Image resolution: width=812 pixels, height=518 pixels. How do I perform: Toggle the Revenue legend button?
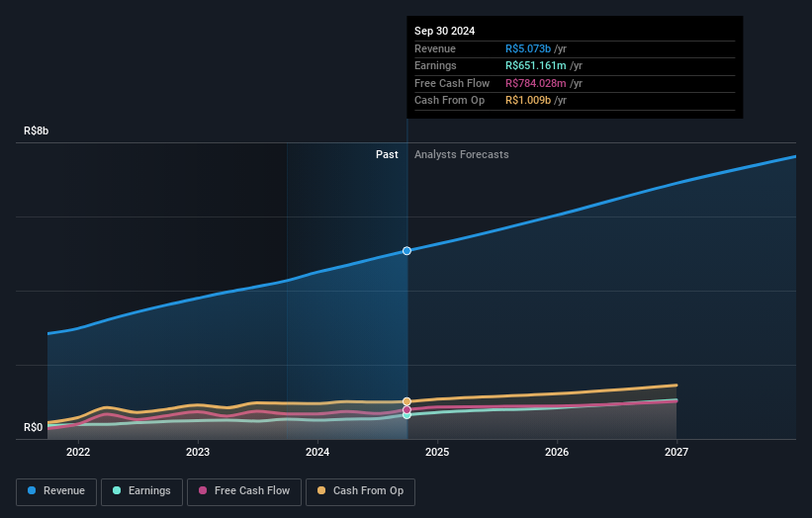pyautogui.click(x=56, y=491)
